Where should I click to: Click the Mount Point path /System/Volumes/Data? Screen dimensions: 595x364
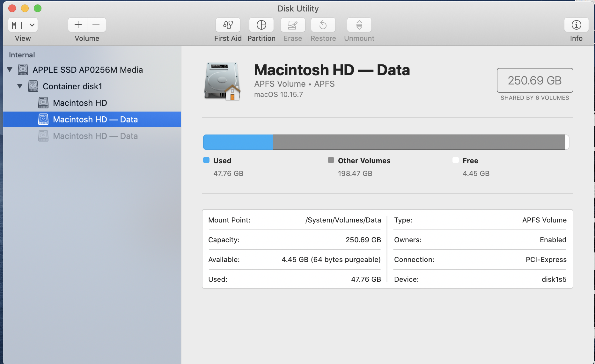[x=343, y=220]
